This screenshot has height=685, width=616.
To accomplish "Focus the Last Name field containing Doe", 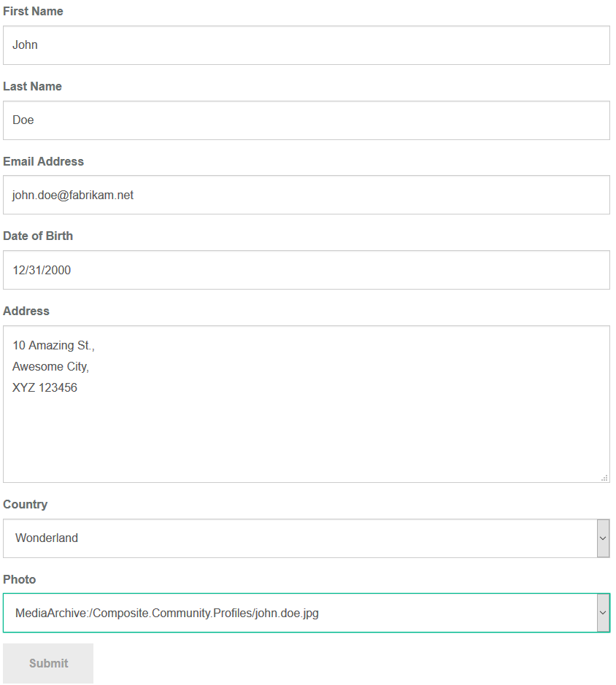I will (306, 120).
